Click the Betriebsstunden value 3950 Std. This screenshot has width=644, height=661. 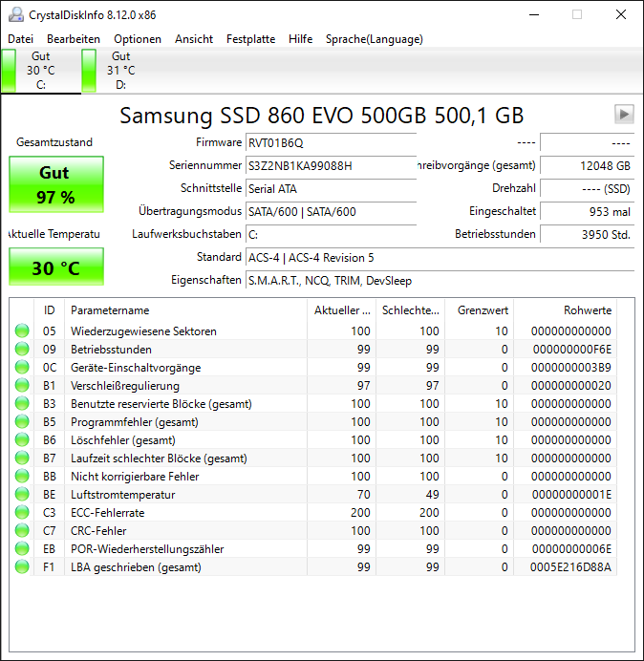pyautogui.click(x=587, y=234)
